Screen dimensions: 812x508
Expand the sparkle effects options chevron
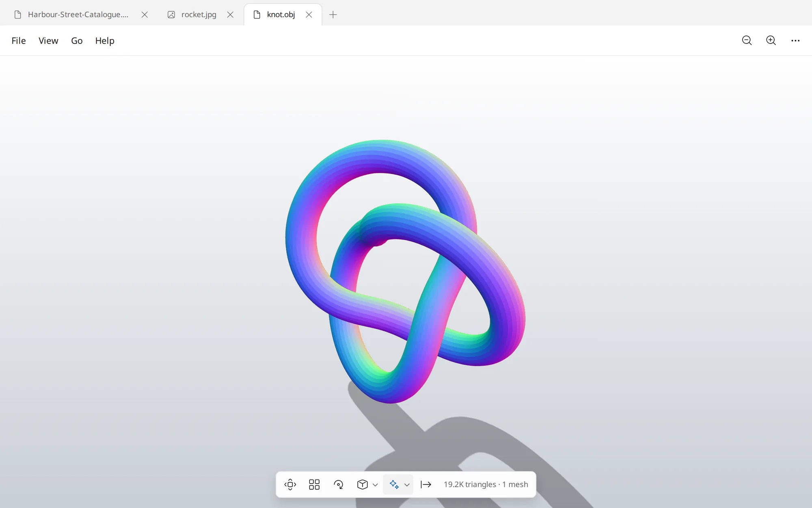point(407,485)
